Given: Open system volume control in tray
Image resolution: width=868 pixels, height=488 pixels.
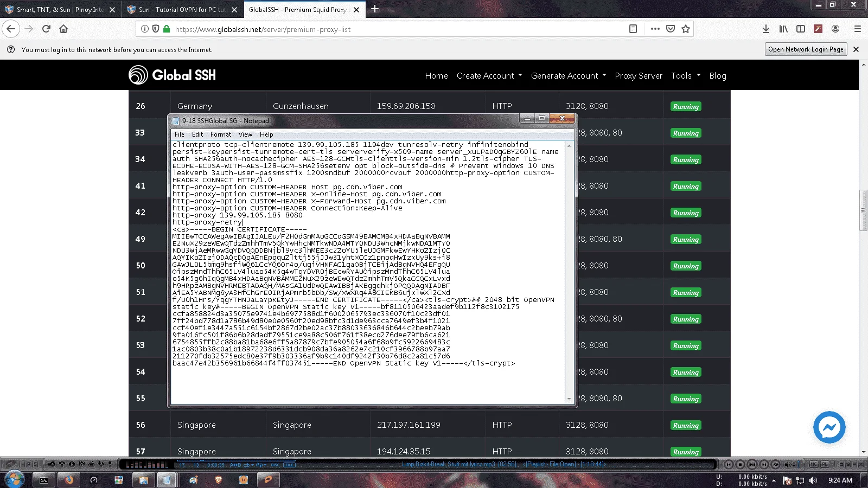Looking at the screenshot, I should point(813,480).
